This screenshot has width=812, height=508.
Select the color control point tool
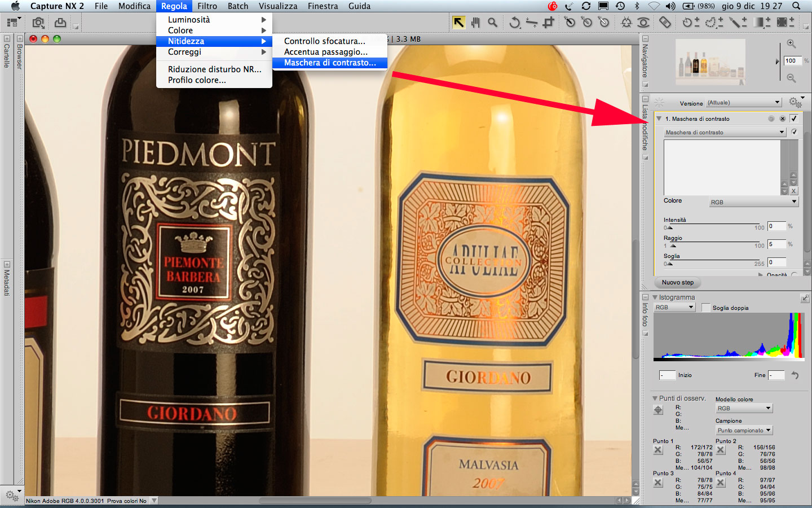(x=626, y=23)
